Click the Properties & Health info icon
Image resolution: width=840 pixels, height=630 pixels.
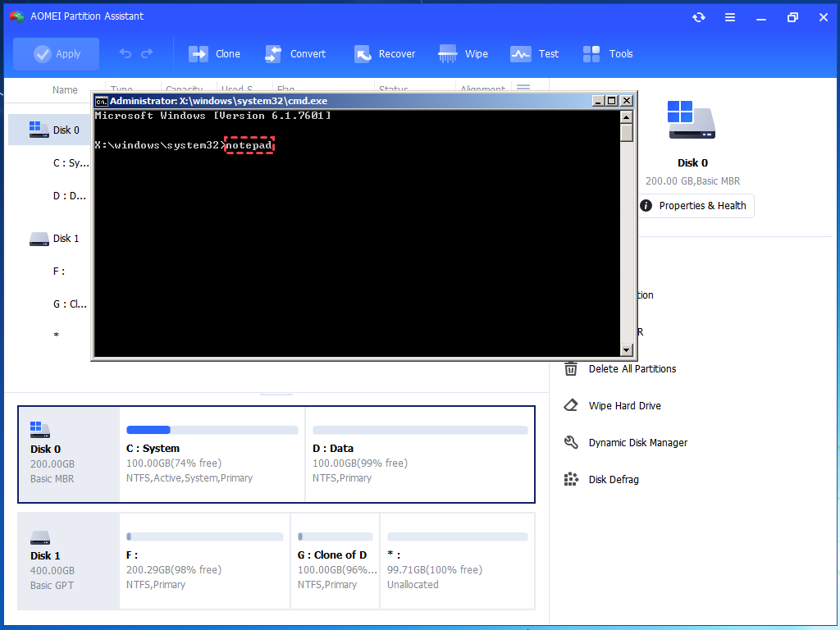[x=646, y=206]
